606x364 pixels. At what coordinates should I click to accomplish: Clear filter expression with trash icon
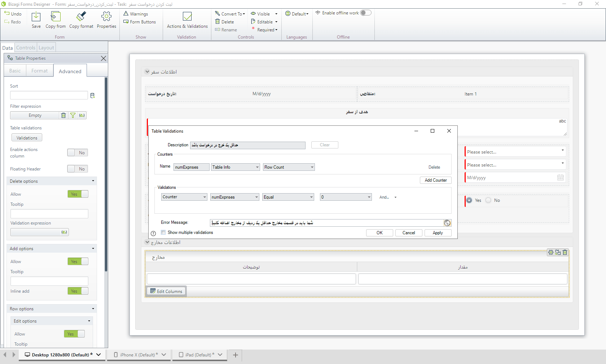coord(63,115)
